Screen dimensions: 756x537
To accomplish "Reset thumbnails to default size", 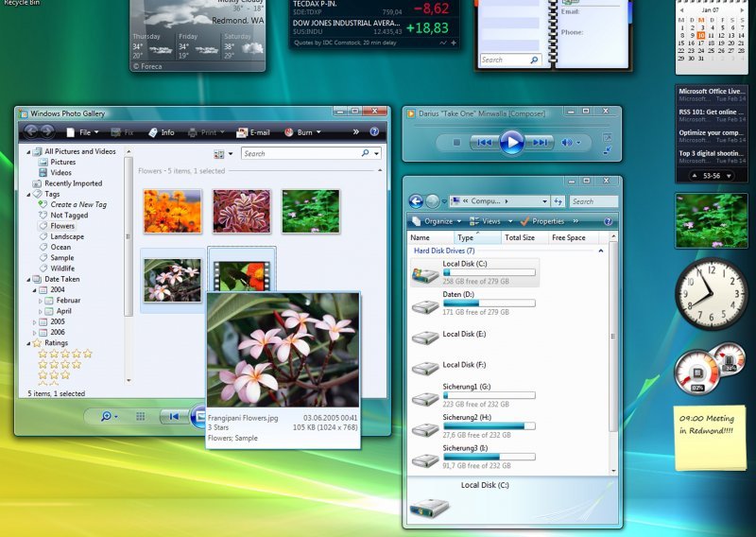I will (140, 416).
